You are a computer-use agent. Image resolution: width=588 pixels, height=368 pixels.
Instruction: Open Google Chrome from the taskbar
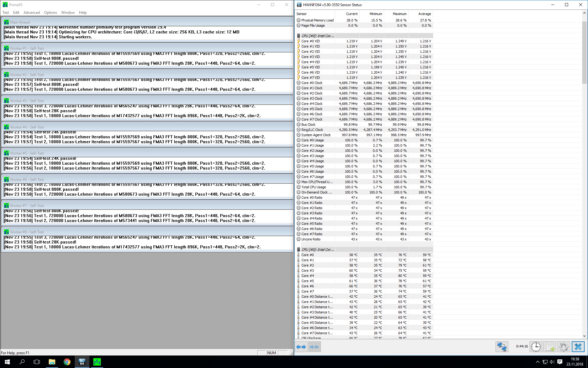pos(67,362)
